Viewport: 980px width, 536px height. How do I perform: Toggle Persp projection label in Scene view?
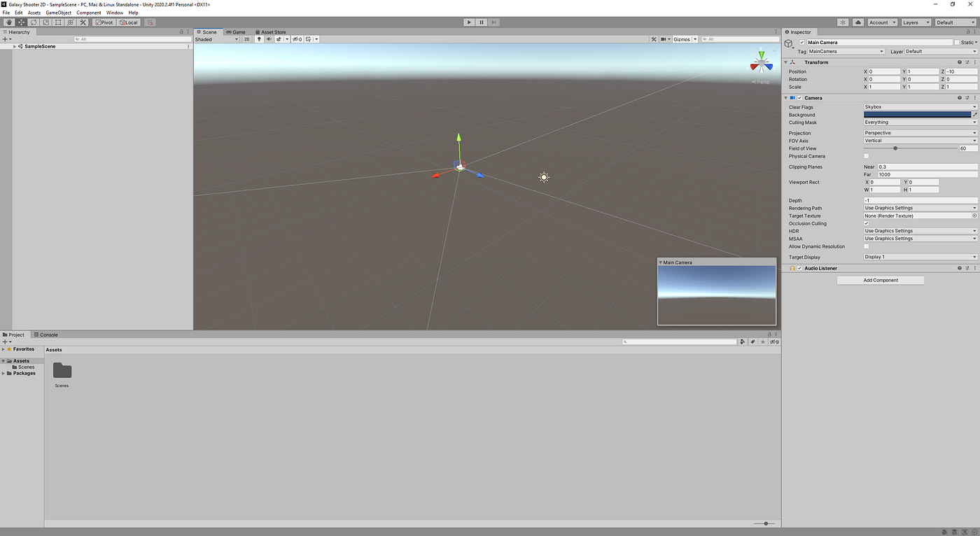(x=761, y=82)
